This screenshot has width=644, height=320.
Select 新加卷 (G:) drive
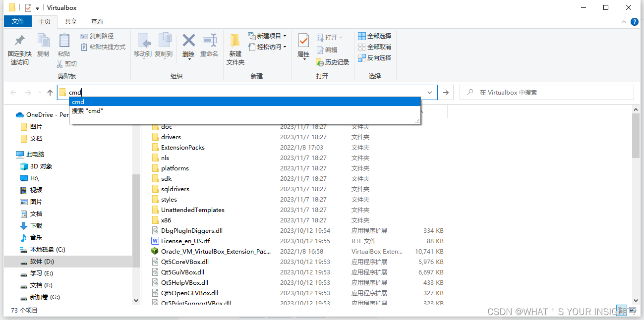40,297
